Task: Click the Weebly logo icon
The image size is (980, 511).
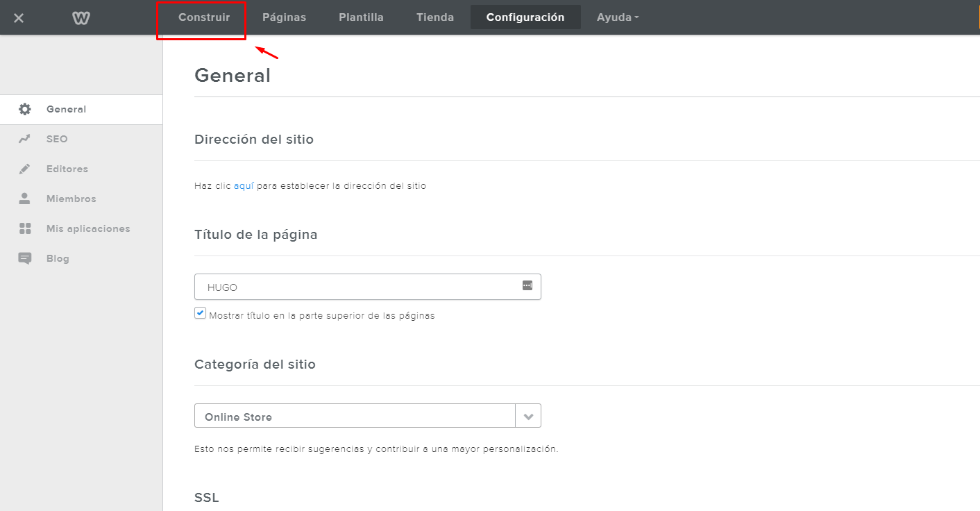Action: point(81,18)
